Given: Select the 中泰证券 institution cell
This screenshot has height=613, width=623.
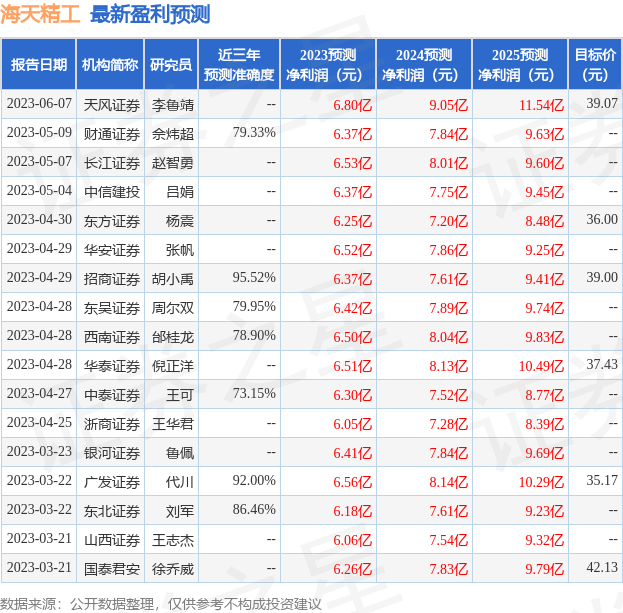Looking at the screenshot, I should tap(112, 395).
